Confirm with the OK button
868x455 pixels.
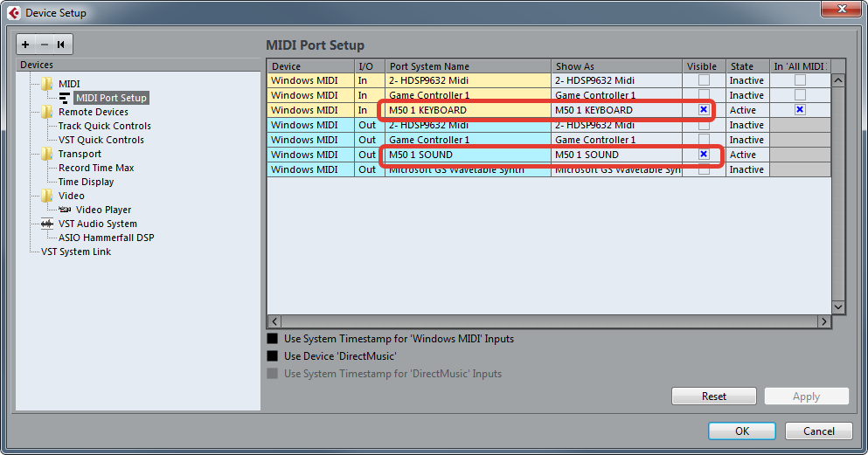741,431
